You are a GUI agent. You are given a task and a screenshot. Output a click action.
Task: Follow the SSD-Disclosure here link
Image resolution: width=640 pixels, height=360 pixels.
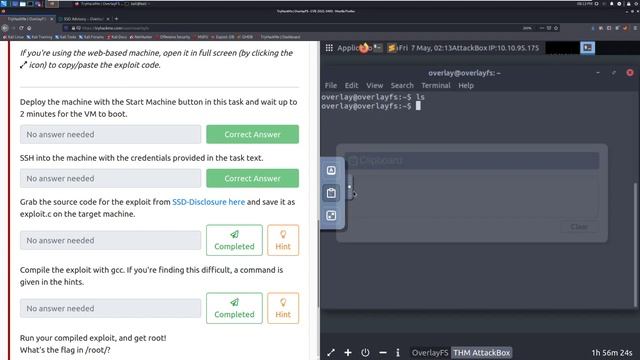click(209, 202)
